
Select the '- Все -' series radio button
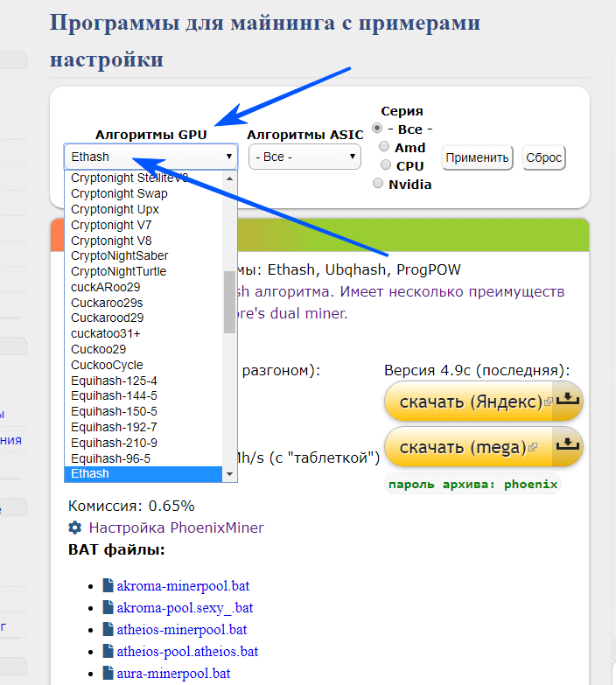[x=377, y=128]
